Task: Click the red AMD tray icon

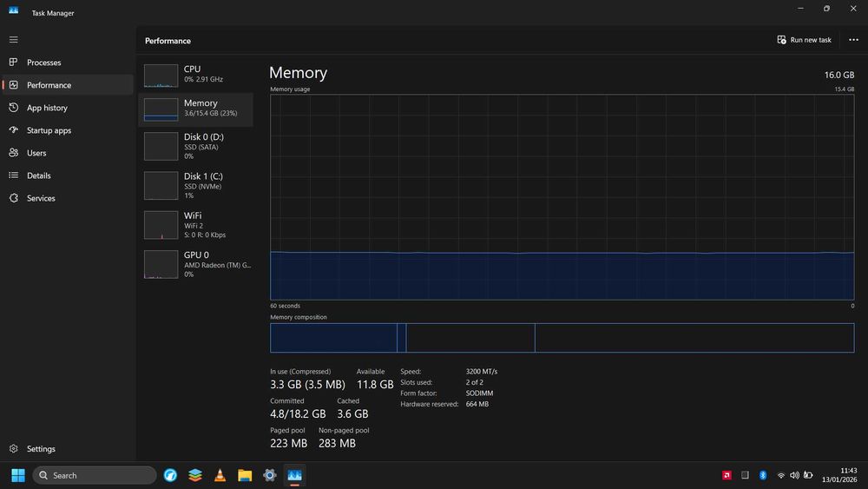Action: pos(727,475)
